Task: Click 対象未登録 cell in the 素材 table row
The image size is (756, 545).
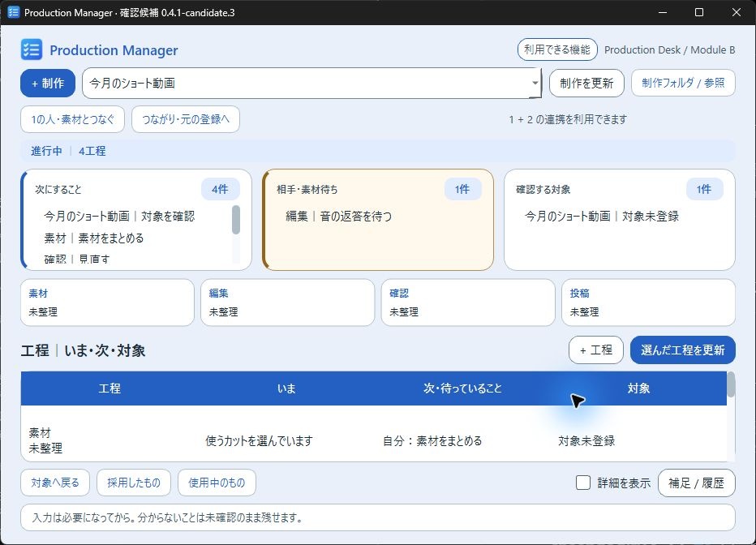Action: (x=586, y=440)
